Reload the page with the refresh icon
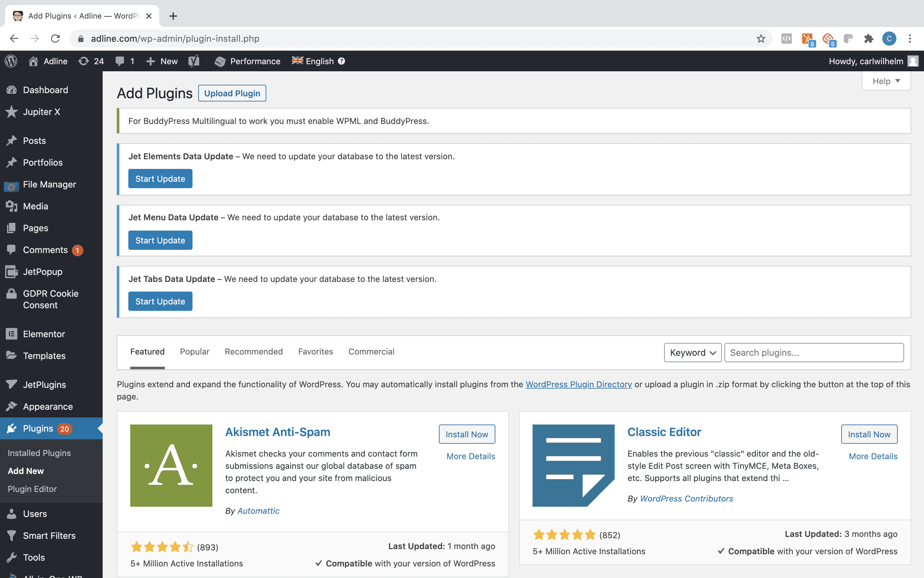 pyautogui.click(x=56, y=39)
